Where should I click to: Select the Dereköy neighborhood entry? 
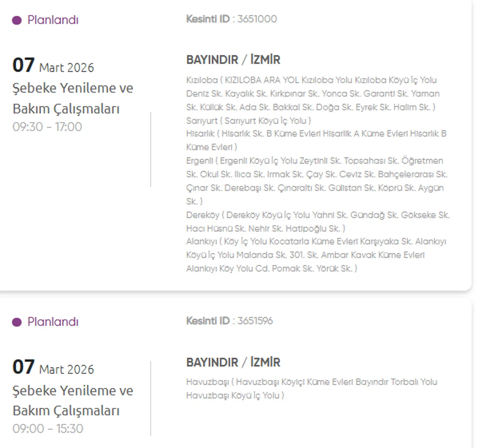click(318, 222)
